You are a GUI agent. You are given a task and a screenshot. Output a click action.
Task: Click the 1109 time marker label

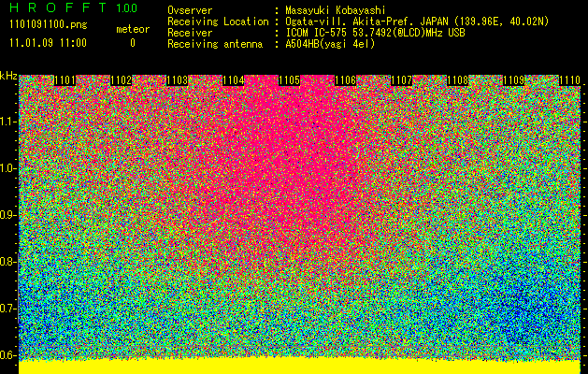tap(513, 80)
